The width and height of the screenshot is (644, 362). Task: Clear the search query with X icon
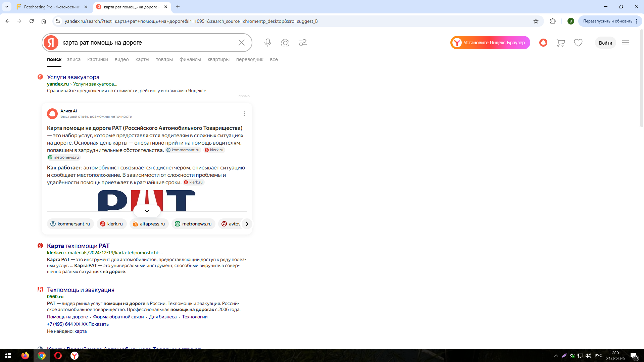click(x=242, y=43)
